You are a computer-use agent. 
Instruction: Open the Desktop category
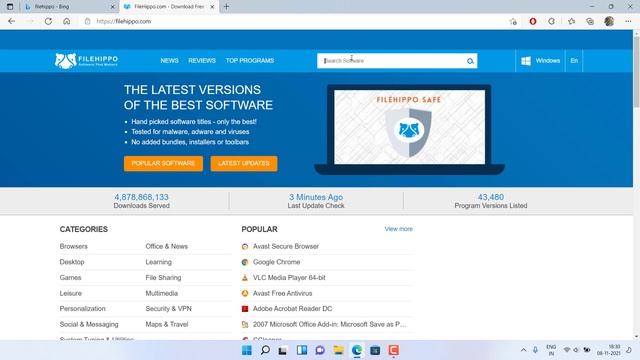coord(72,262)
